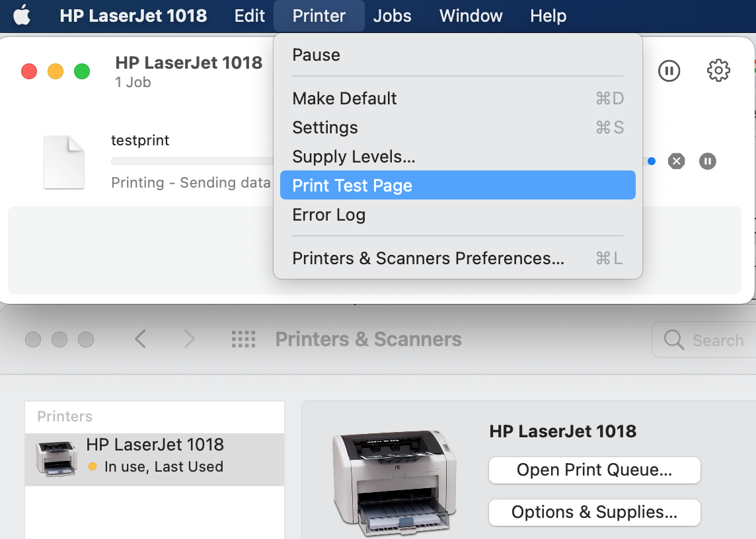Click the Search field in Printers & Scanners
The image size is (756, 539).
click(704, 340)
